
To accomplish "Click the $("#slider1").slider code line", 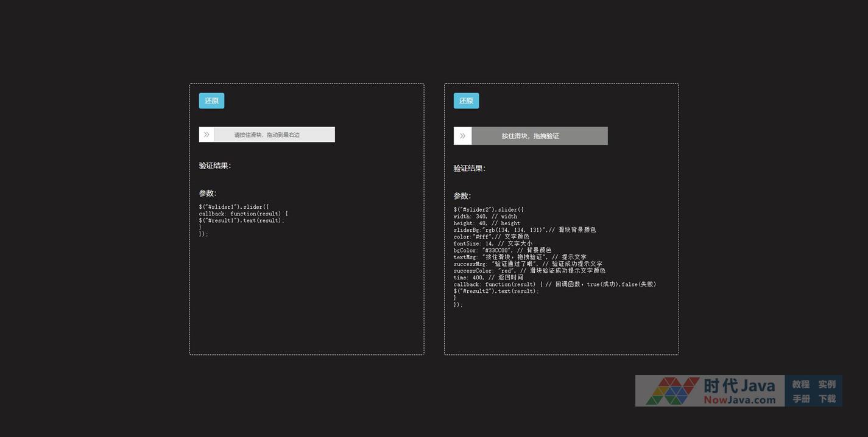I will [x=233, y=207].
